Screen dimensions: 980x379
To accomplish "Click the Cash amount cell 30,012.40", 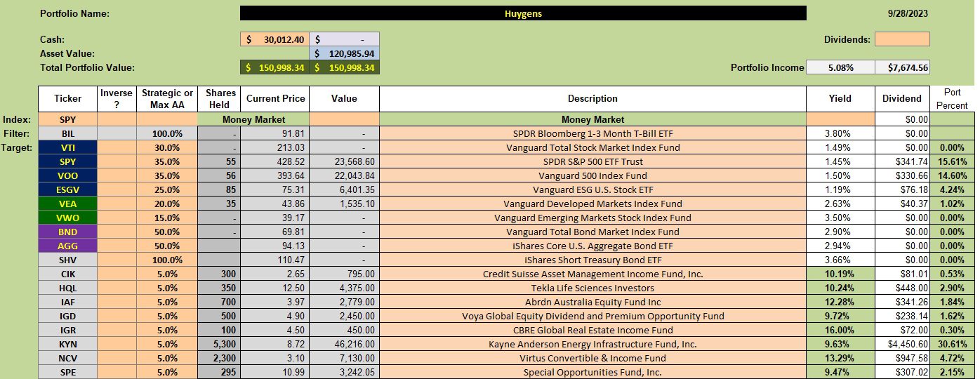I will (x=274, y=39).
